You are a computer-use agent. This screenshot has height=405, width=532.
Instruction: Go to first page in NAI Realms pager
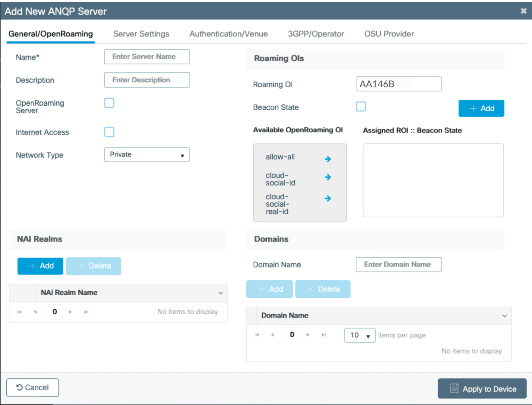[x=19, y=312]
